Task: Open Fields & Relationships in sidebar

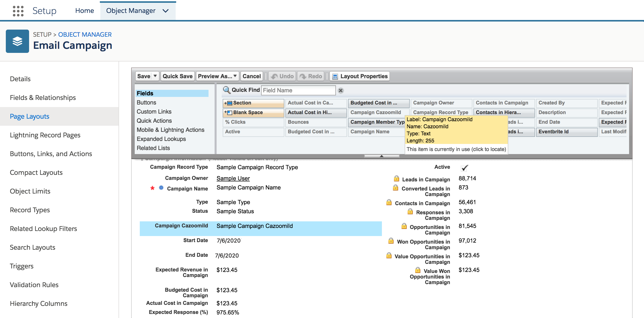Action: [x=43, y=98]
